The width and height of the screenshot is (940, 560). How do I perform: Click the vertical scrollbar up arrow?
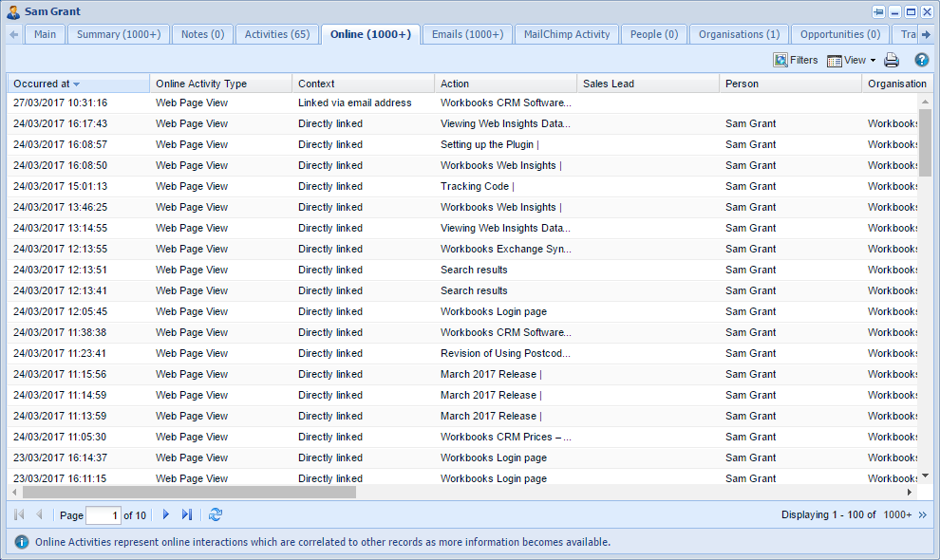(x=925, y=102)
